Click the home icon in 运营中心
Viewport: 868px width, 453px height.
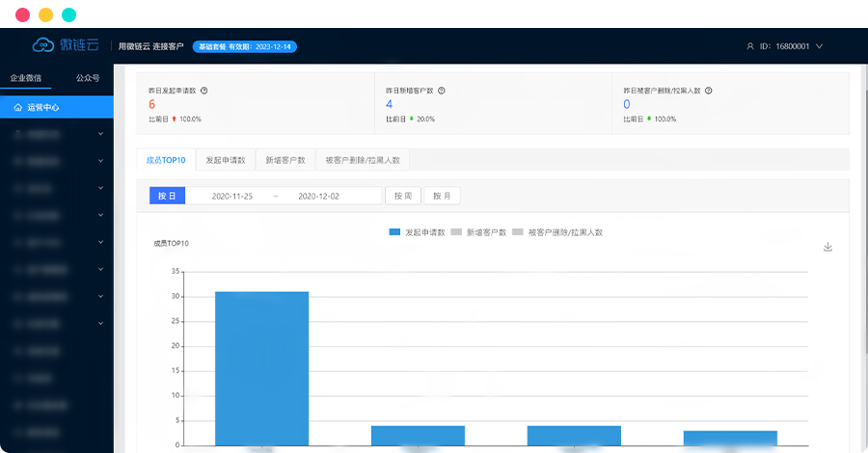[18, 108]
